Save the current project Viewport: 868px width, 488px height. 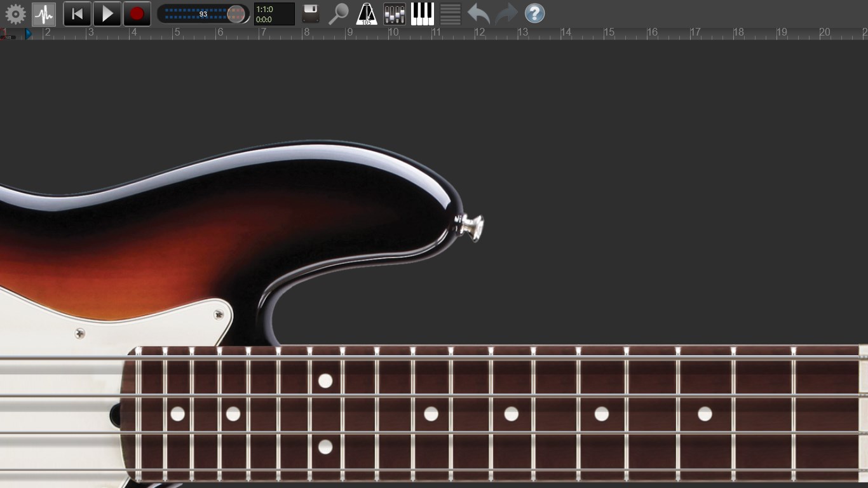click(x=309, y=13)
